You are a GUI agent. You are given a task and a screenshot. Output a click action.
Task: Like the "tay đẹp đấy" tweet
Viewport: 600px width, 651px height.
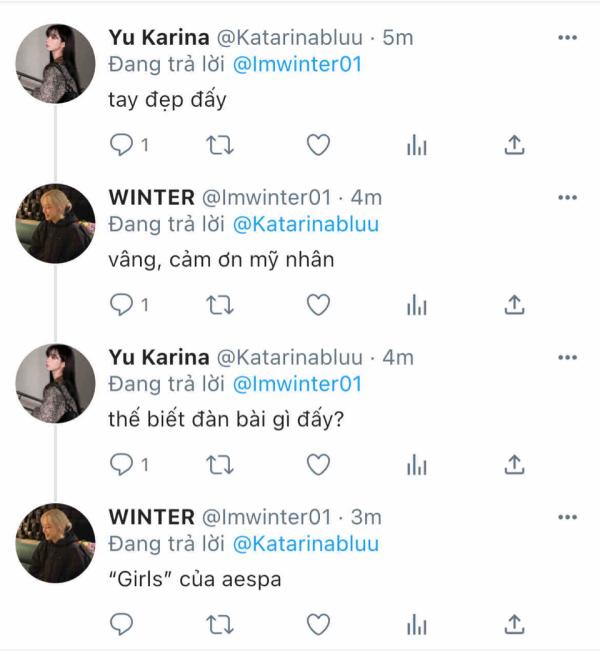coord(318,146)
